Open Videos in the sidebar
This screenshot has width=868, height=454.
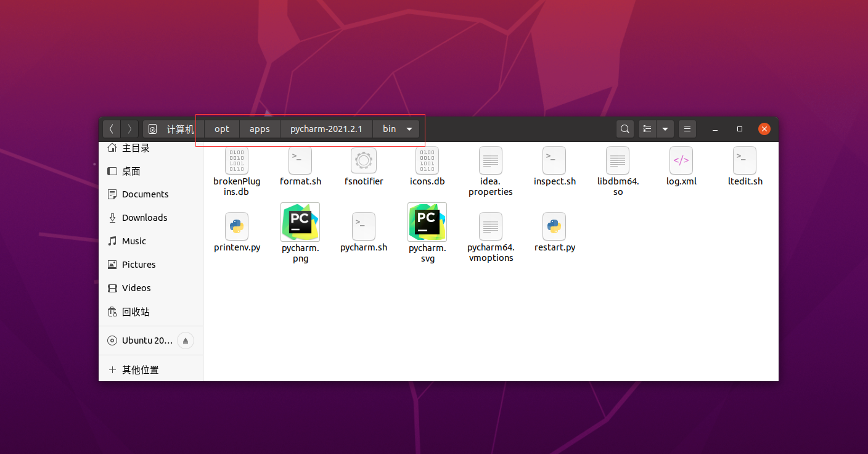(x=151, y=288)
